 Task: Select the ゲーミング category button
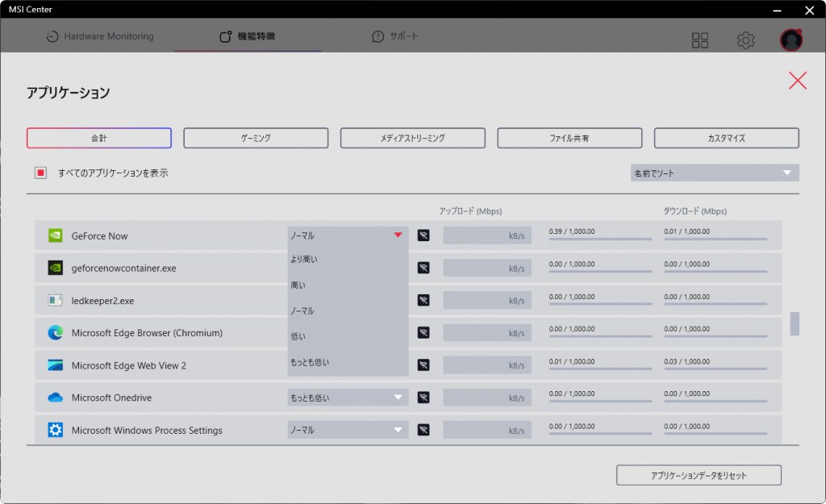tap(256, 138)
